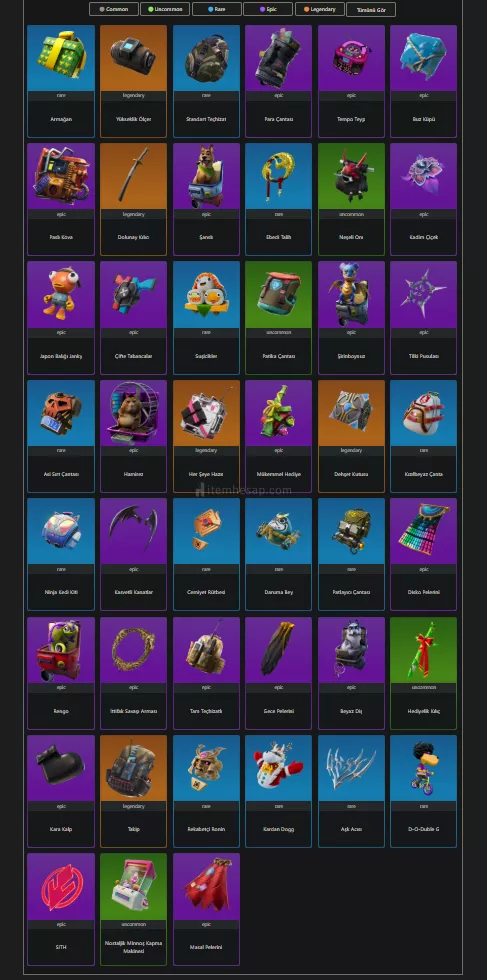Choose the red SITH emblem icon
487x980 pixels.
61,886
